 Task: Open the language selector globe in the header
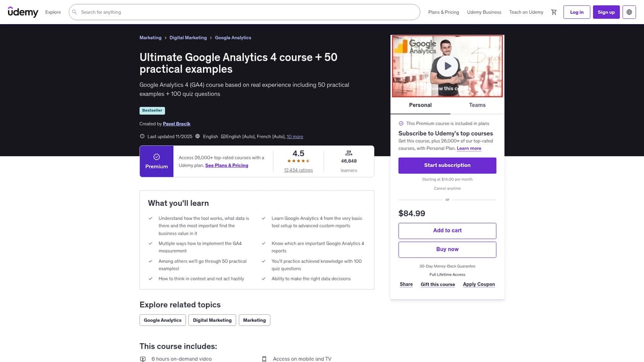pos(628,11)
